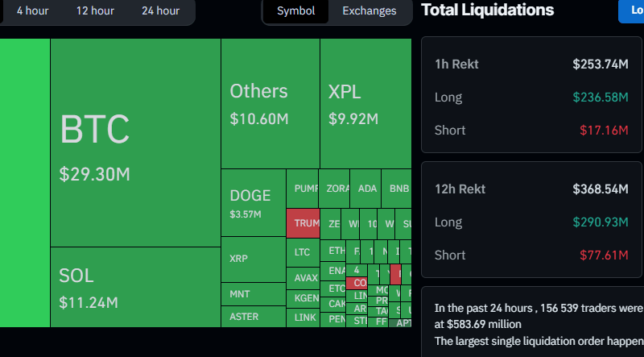The width and height of the screenshot is (644, 357).
Task: Select the SOL $11.24M tile
Action: 135,287
